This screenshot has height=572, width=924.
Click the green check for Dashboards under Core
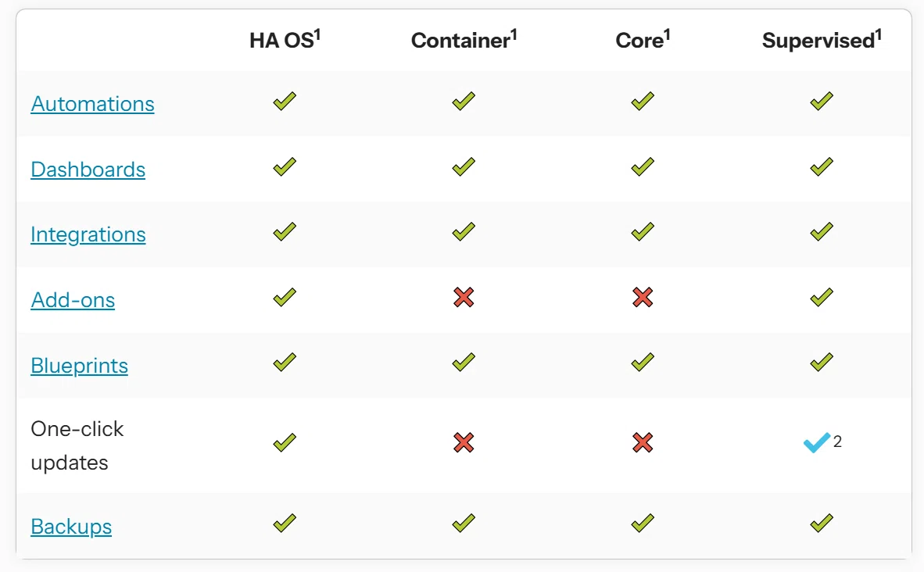point(643,166)
